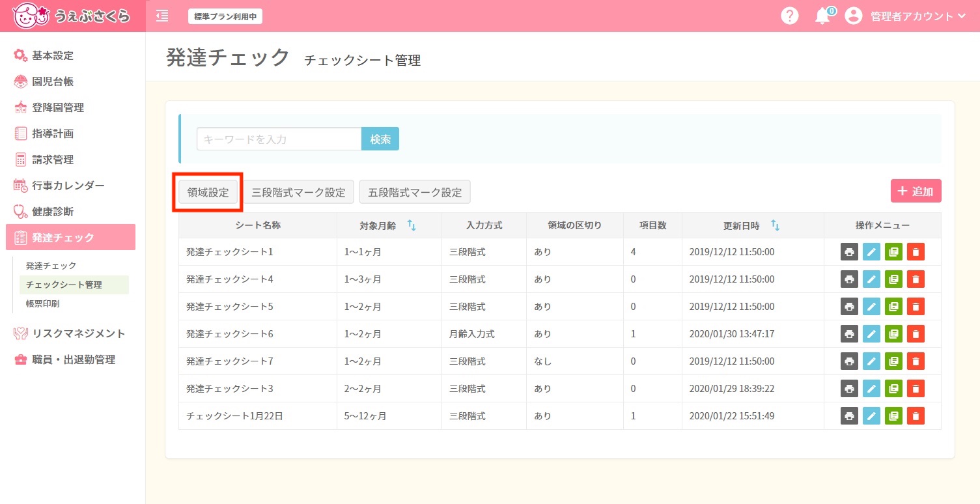This screenshot has height=504, width=980.
Task: Delete 発達チェックシート5 with trash icon
Action: (x=916, y=307)
